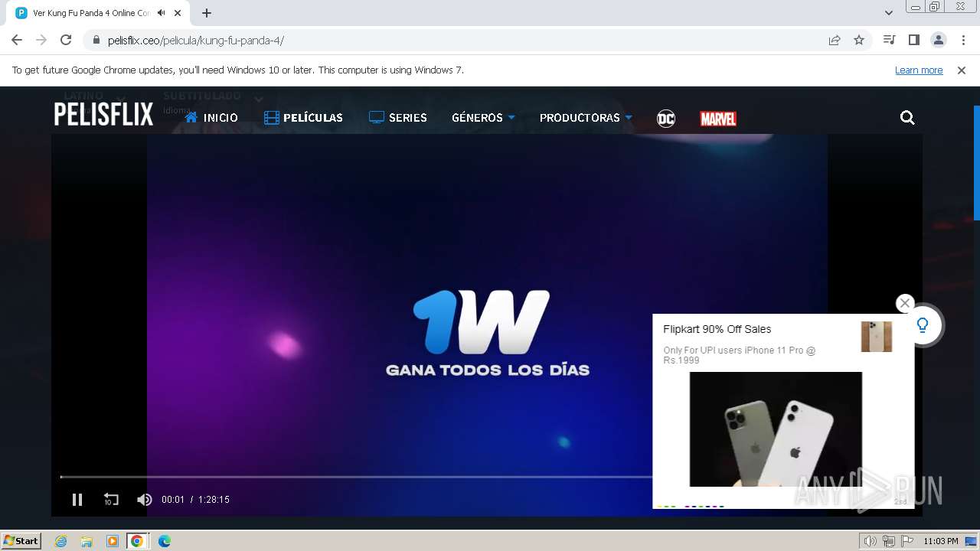Switch to Chrome taskbar button
The height and width of the screenshot is (551, 980).
tap(137, 541)
